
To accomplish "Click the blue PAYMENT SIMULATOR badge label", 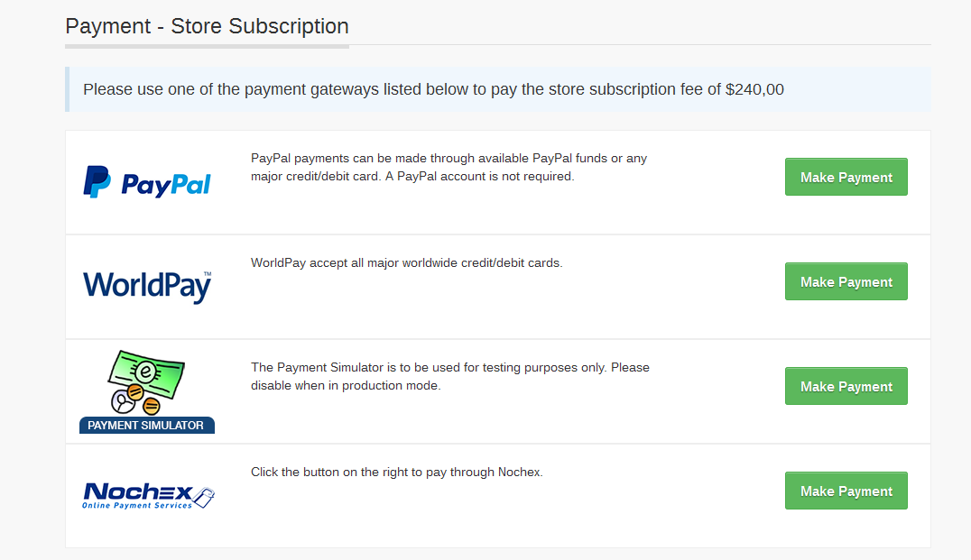I will click(146, 426).
